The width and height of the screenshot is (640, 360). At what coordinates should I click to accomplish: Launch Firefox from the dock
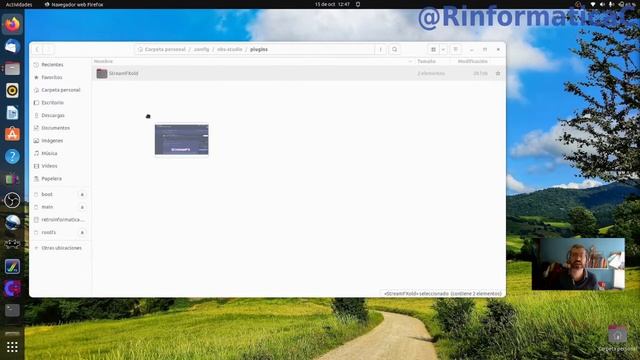point(12,24)
